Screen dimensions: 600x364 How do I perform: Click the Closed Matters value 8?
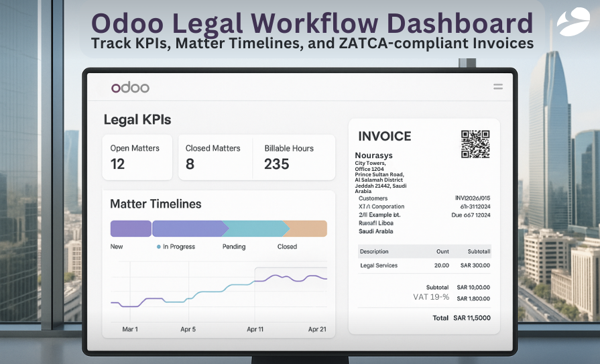tap(190, 164)
